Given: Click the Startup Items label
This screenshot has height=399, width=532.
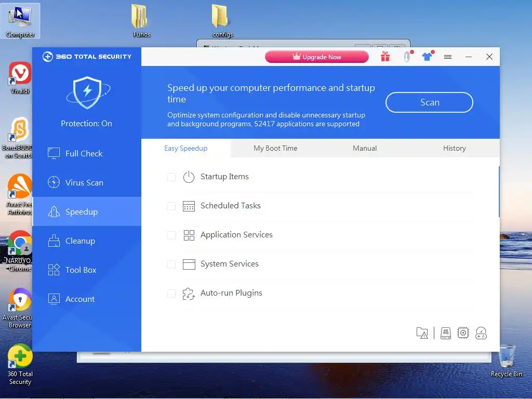Looking at the screenshot, I should pos(224,177).
